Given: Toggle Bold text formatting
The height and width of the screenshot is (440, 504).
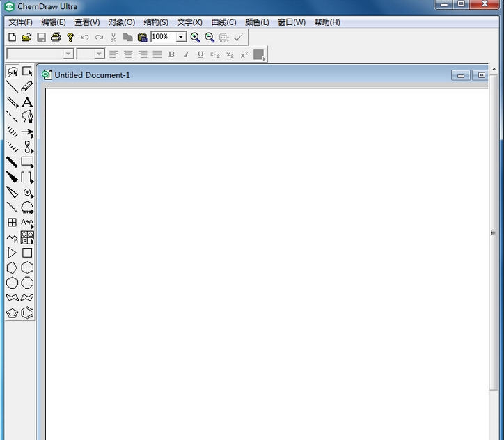Looking at the screenshot, I should (172, 54).
